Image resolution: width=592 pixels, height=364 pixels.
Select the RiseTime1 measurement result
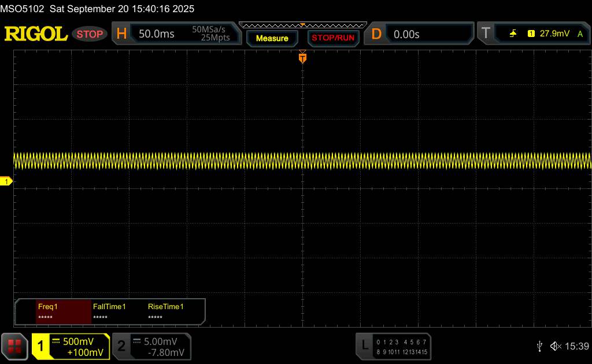165,312
